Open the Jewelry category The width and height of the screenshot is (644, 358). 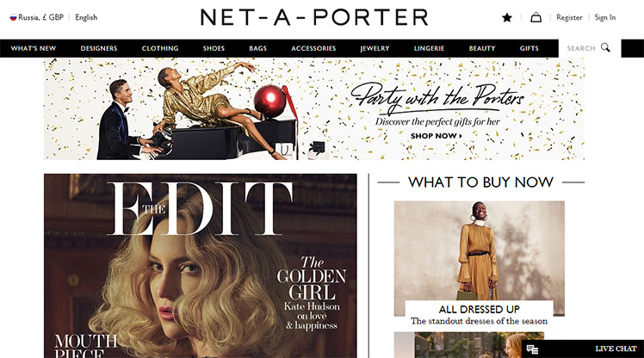[x=375, y=48]
